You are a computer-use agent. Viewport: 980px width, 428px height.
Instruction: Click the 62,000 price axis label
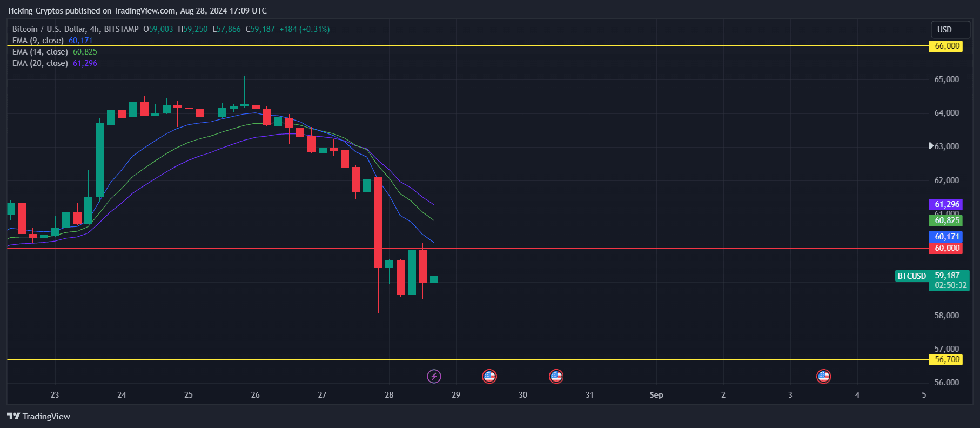point(947,180)
